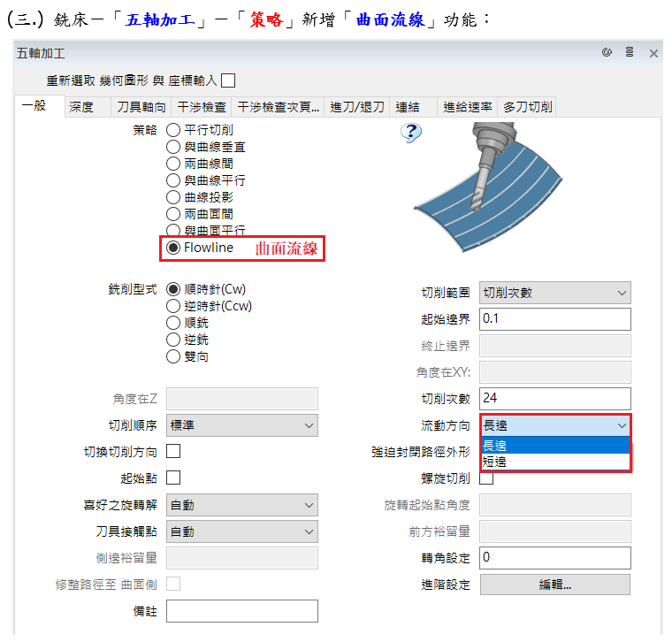
Task: Click the five-axis strategy preview image
Action: point(487,181)
